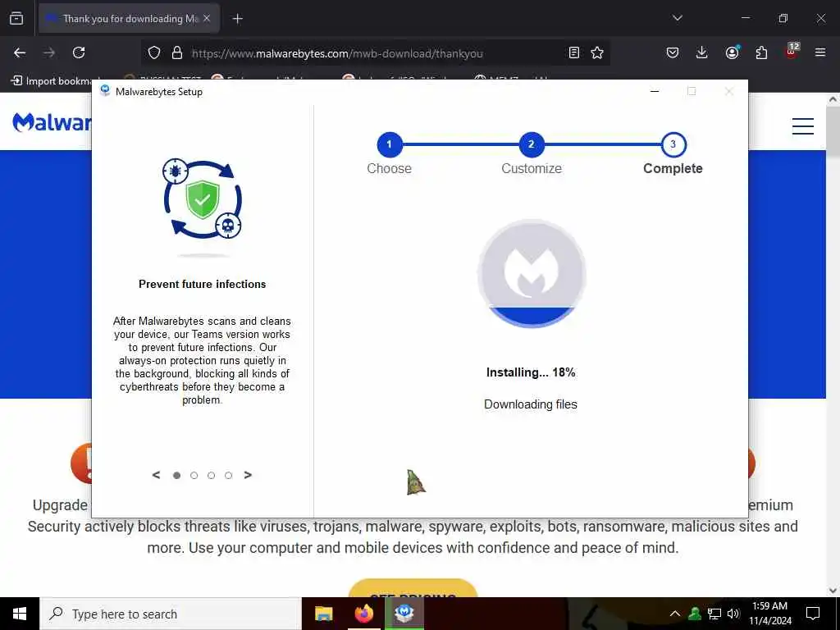The image size is (840, 630).
Task: Click the page vertical scrollbar
Action: tap(833, 345)
